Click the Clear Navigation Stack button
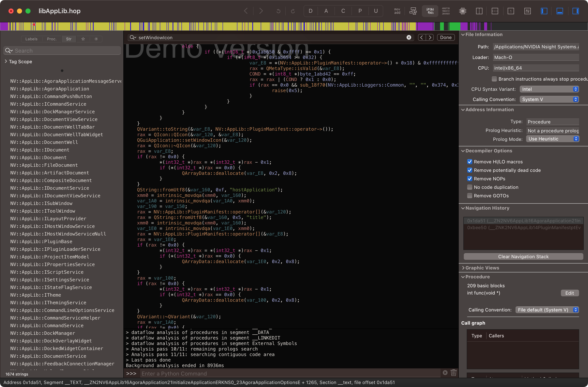Image resolution: width=588 pixels, height=387 pixels. [523, 257]
